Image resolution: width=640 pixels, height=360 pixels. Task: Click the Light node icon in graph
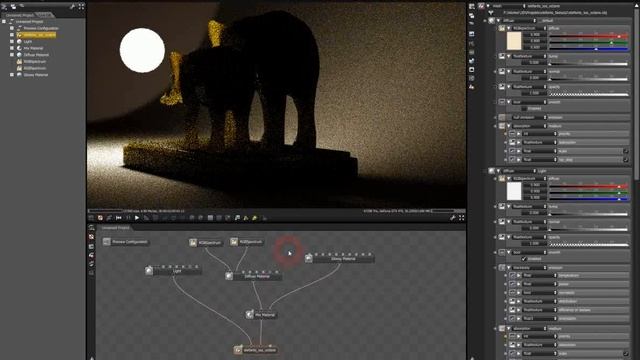pyautogui.click(x=149, y=271)
